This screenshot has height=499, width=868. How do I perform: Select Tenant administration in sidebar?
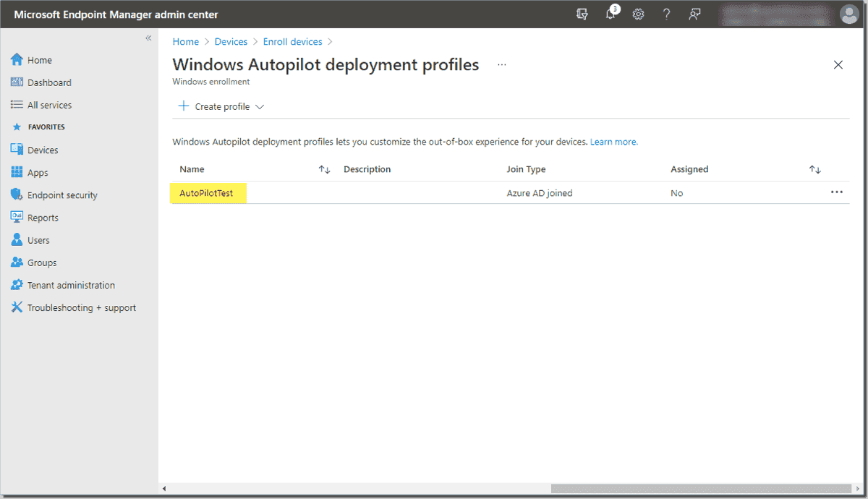pos(71,285)
